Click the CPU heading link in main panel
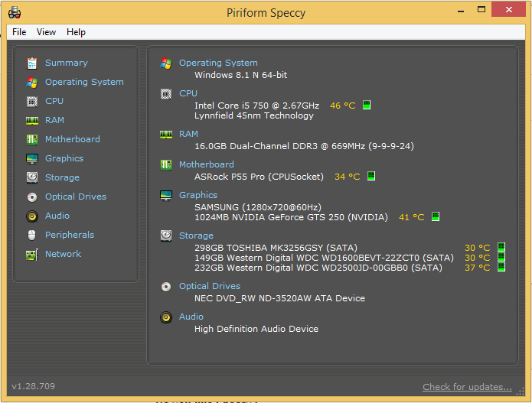The image size is (532, 403). click(x=188, y=93)
